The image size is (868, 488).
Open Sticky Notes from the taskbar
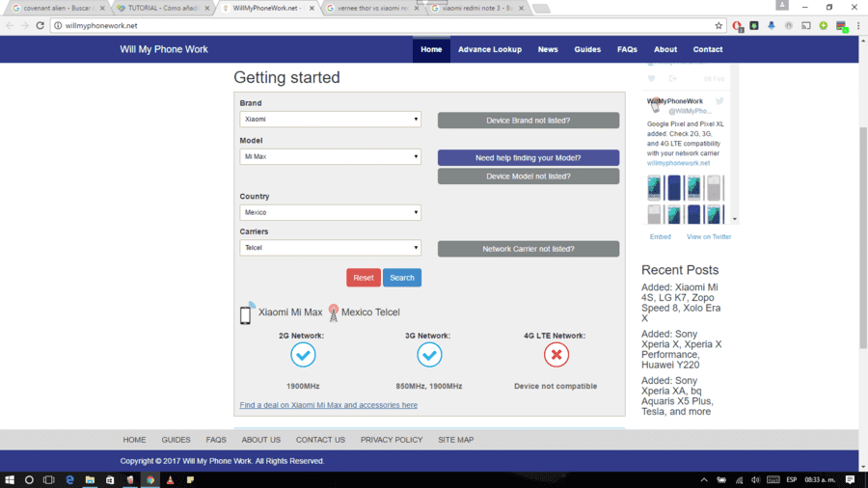[x=190, y=479]
